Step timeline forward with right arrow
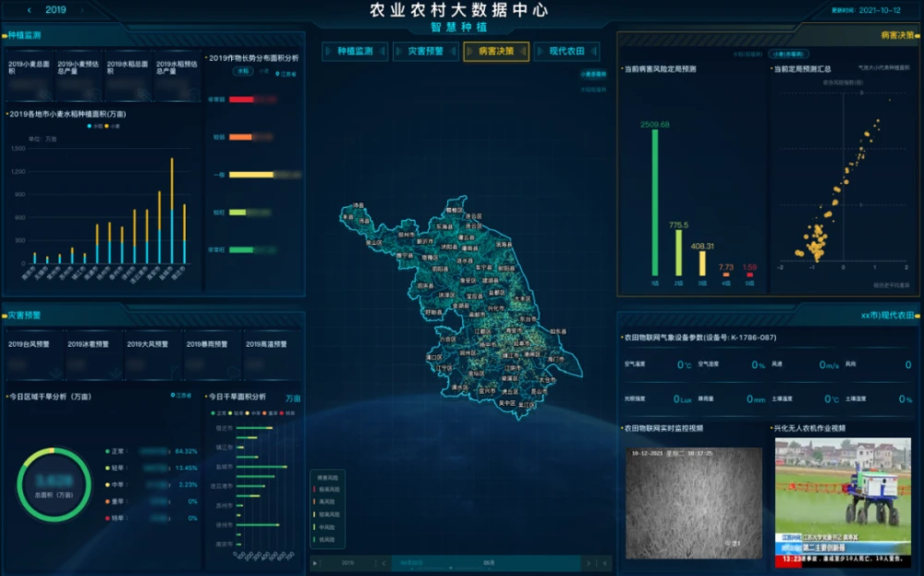This screenshot has height=576, width=924. [588, 563]
